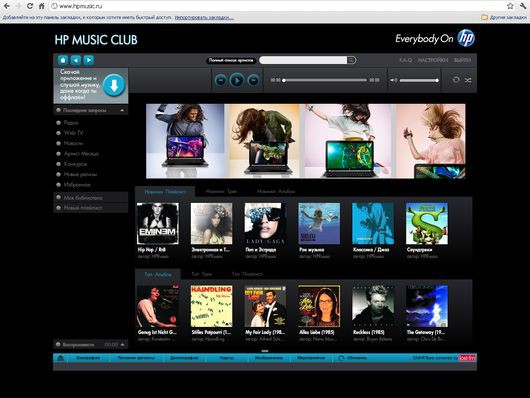530x398 pixels.
Task: Skip to previous track in the player
Action: coord(220,80)
